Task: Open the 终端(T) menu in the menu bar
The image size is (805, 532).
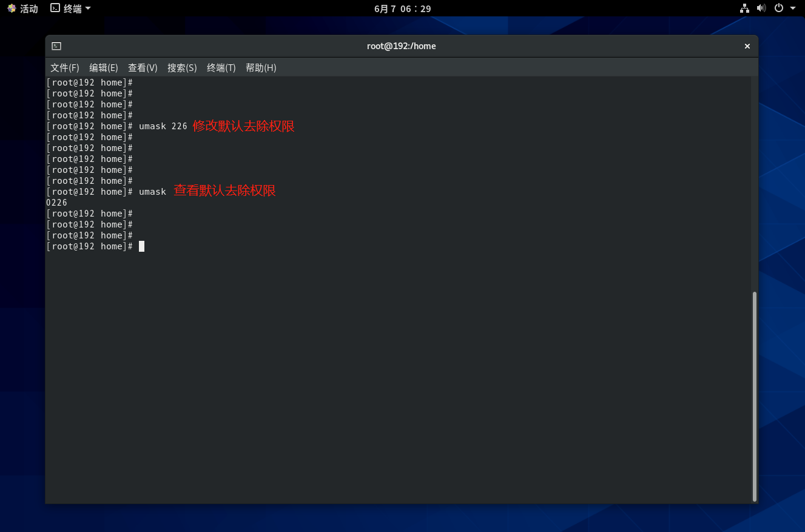Action: tap(221, 68)
